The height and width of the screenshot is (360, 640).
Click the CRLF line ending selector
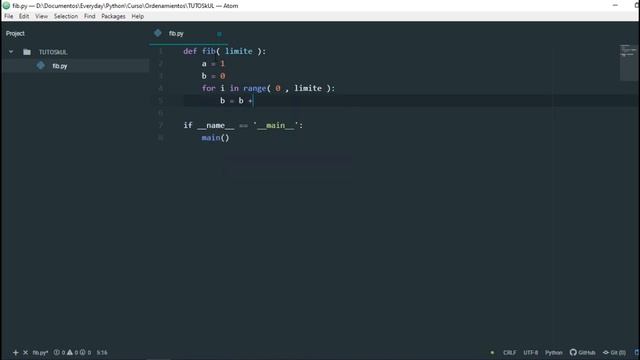(x=509, y=352)
